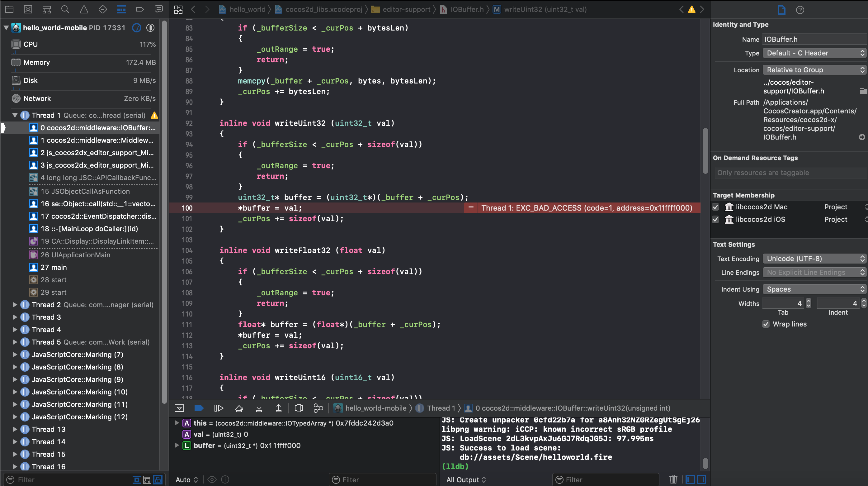This screenshot has width=868, height=486.
Task: Open the memory graph debugger
Action: [318, 408]
